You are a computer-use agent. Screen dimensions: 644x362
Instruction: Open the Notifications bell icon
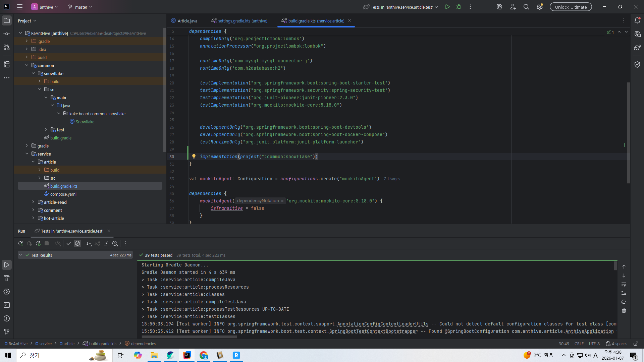coord(637,21)
